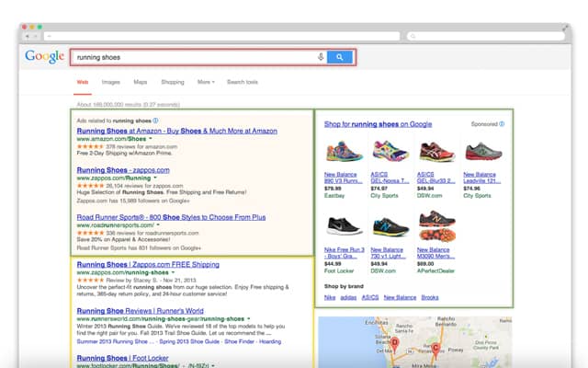This screenshot has height=368, width=588.
Task: Click the browser back arrow
Action: point(27,36)
